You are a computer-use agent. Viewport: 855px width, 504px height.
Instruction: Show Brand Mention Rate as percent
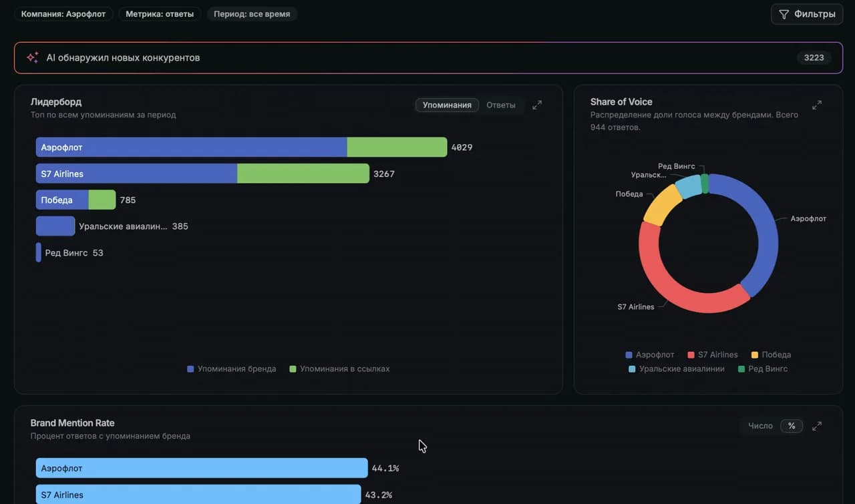click(x=792, y=426)
